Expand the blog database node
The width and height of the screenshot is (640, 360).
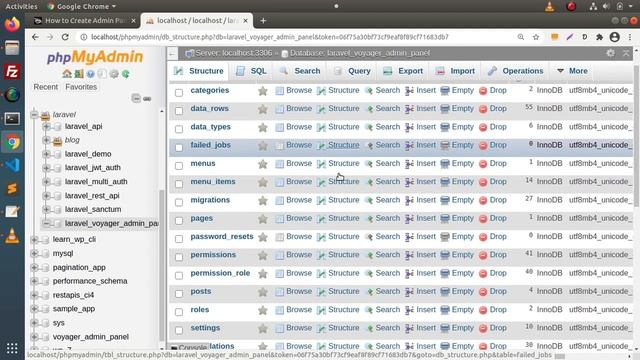(x=46, y=140)
